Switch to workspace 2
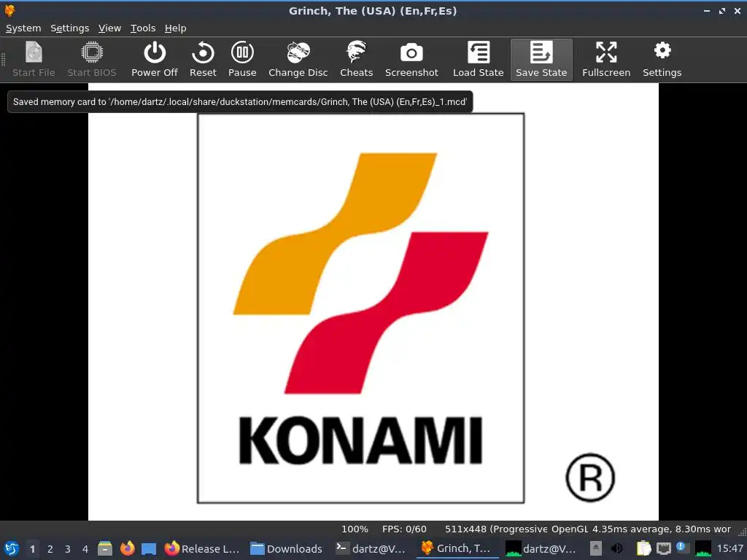Screen dimensions: 747x560 50,549
